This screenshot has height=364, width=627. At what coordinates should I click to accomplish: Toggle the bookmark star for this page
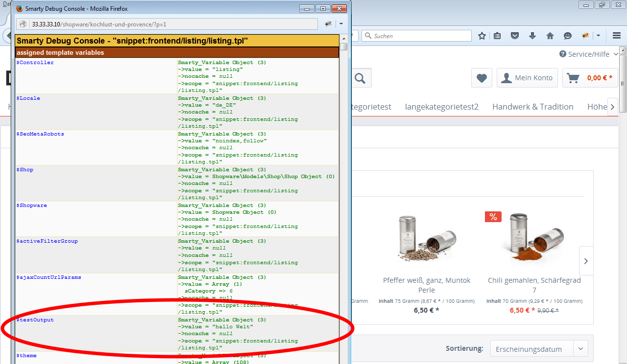482,35
